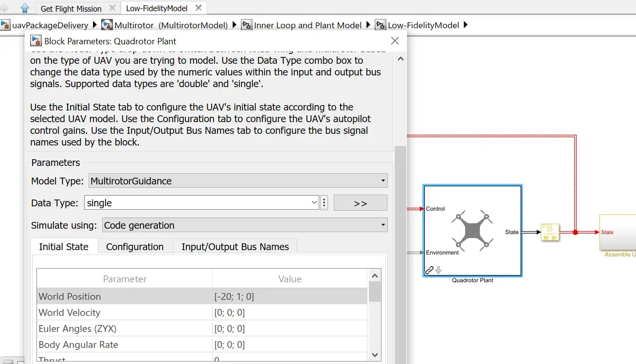Click the Up to Parent arrow icon

(25, 8)
